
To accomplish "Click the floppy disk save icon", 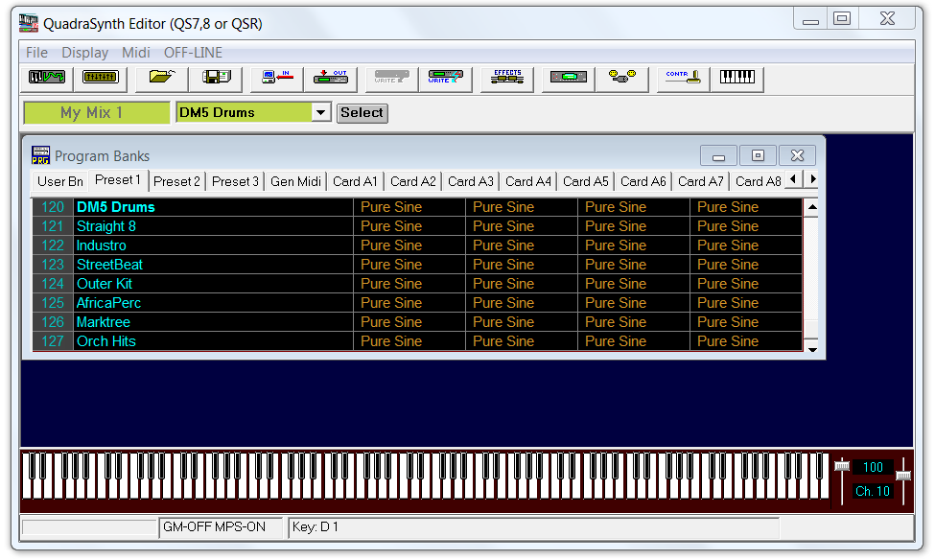I will (216, 78).
